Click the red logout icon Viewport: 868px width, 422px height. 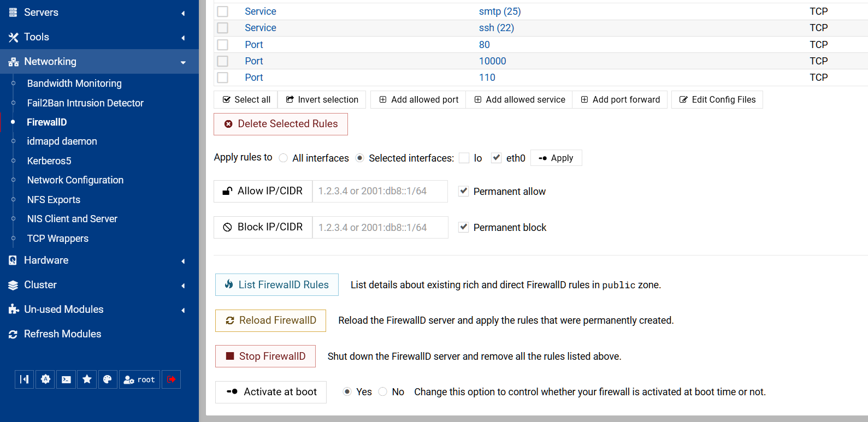point(171,379)
